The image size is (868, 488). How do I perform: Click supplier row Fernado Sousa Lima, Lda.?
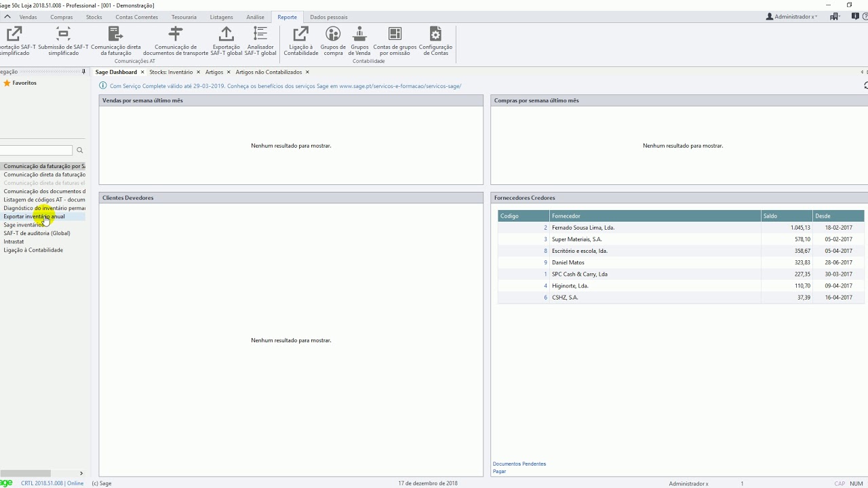click(681, 228)
